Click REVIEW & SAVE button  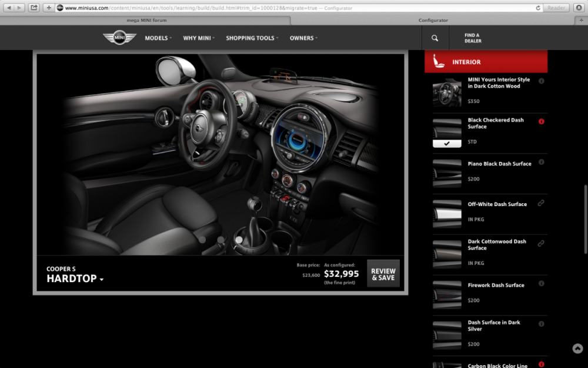click(x=383, y=274)
